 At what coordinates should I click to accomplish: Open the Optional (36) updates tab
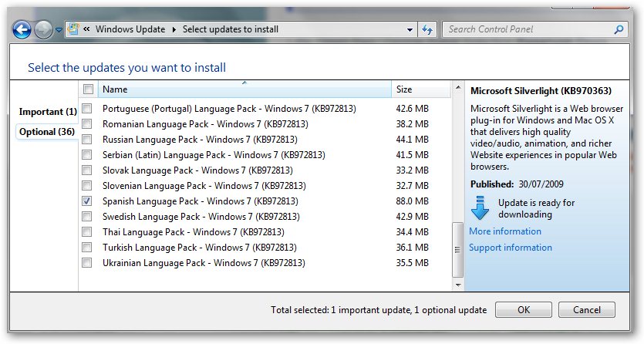47,132
